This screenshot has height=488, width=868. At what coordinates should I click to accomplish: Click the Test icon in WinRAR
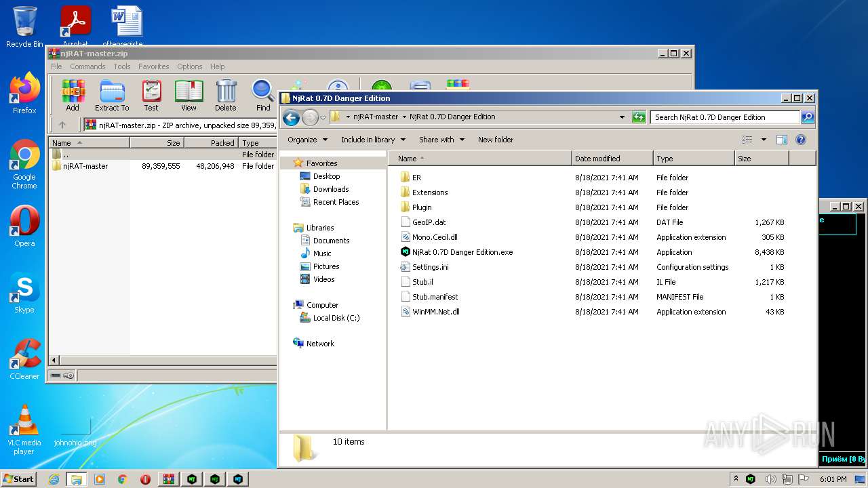[151, 96]
